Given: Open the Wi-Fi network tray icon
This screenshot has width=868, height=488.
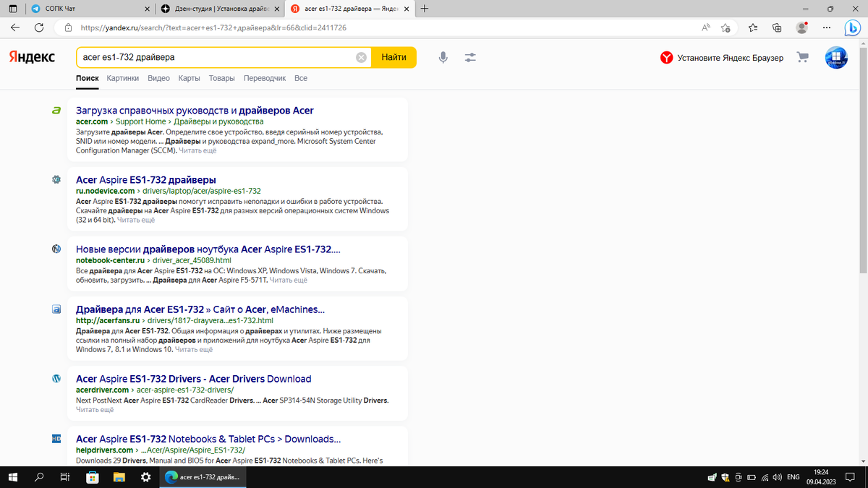Looking at the screenshot, I should click(x=765, y=477).
